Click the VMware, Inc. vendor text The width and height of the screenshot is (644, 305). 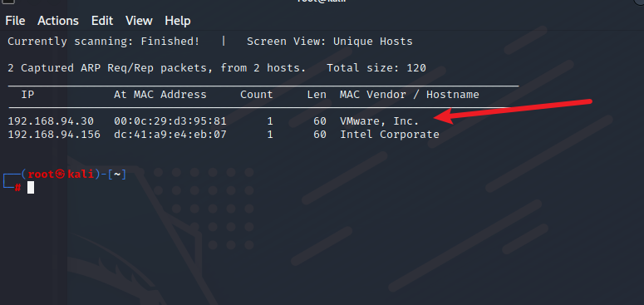click(x=380, y=121)
